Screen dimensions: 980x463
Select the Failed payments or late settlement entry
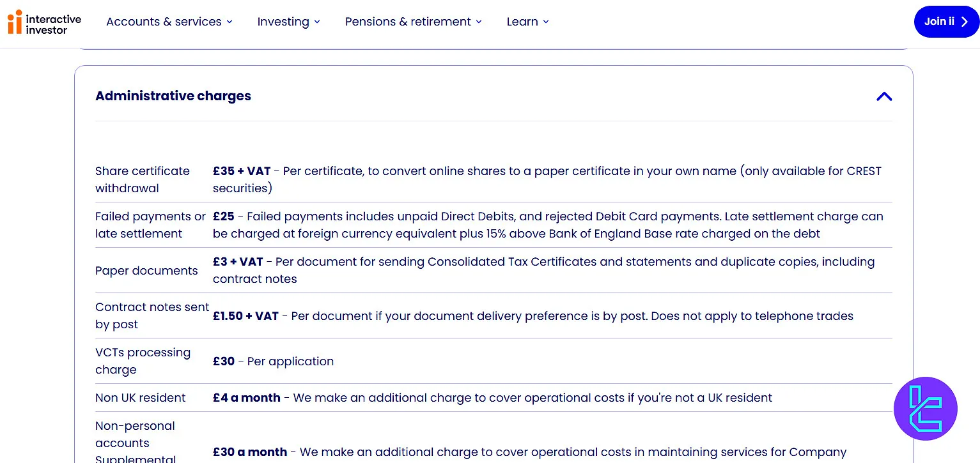click(150, 225)
